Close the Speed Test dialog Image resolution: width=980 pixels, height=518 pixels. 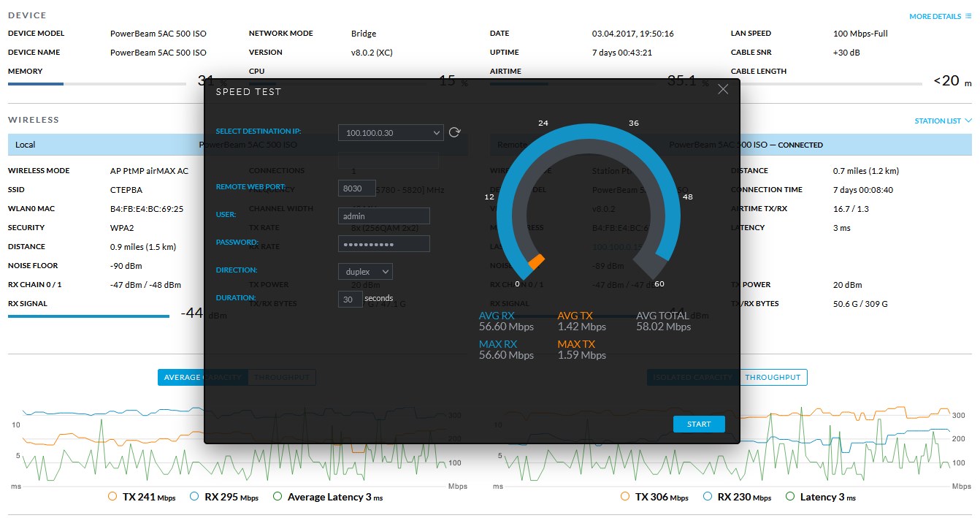coord(723,89)
